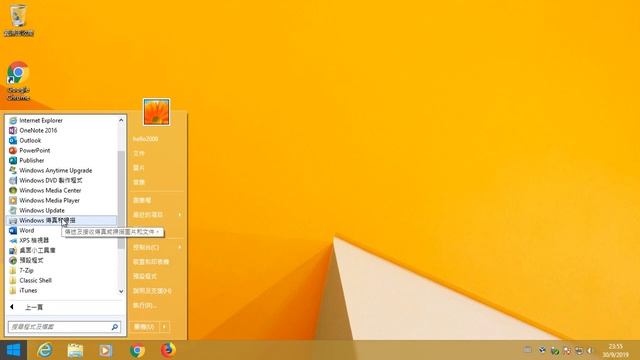Expand the Classic Shell folder
Screen dimensions: 640x360
point(62,280)
